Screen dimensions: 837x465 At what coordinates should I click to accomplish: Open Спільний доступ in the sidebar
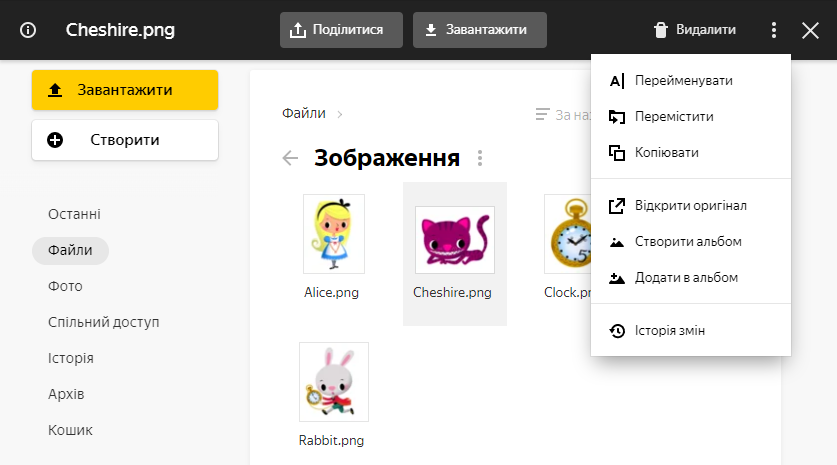104,322
